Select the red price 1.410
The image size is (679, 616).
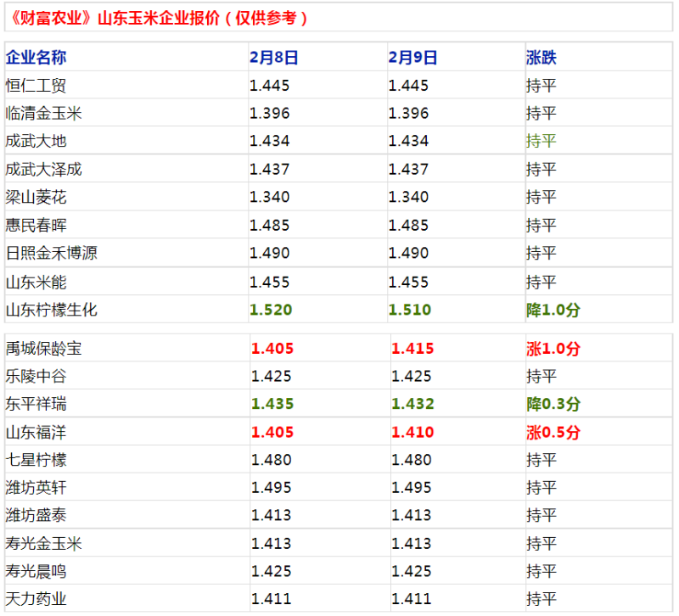[x=412, y=432]
